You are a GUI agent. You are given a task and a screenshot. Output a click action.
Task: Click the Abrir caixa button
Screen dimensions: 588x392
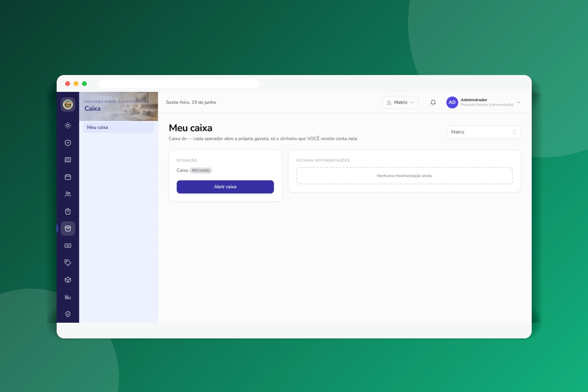click(225, 187)
